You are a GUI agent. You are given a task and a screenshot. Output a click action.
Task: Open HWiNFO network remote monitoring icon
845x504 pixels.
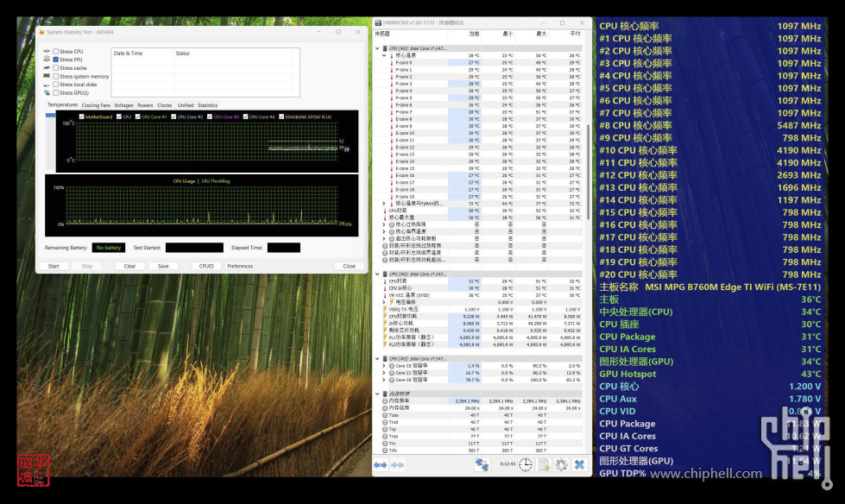[482, 464]
